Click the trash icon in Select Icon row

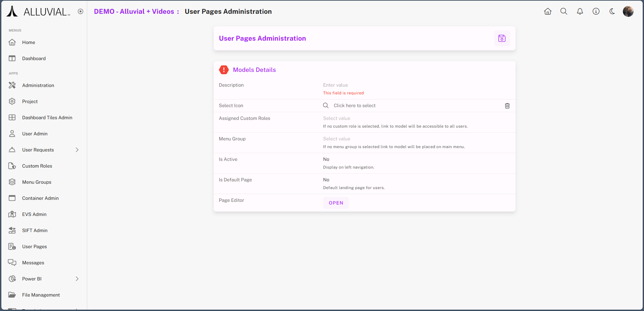(507, 106)
